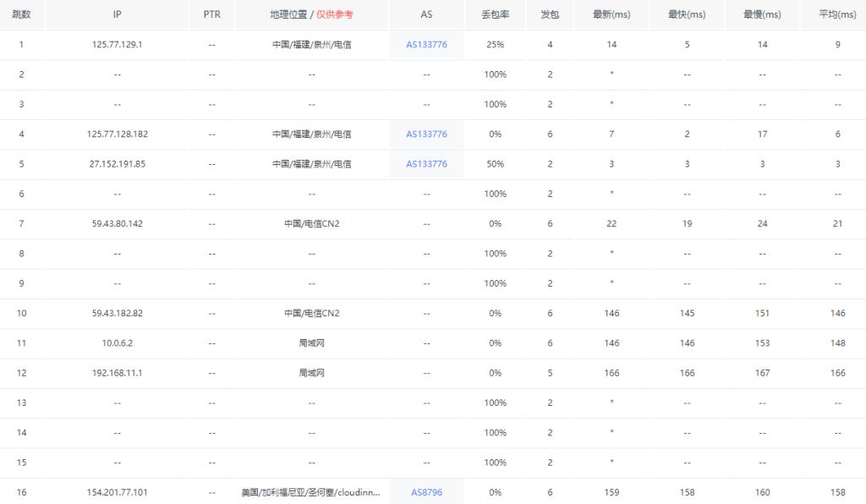866x504 pixels.
Task: Click the AS column header
Action: point(425,14)
